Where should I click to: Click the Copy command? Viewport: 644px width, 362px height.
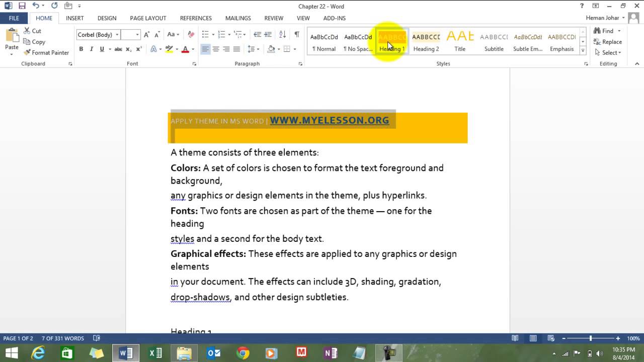(x=34, y=42)
